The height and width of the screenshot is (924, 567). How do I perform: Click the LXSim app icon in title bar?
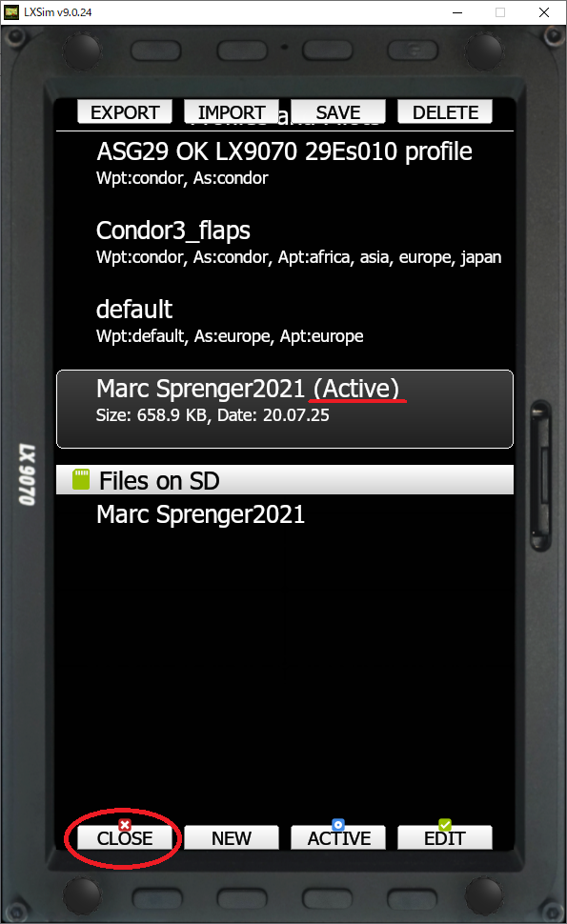tap(11, 12)
